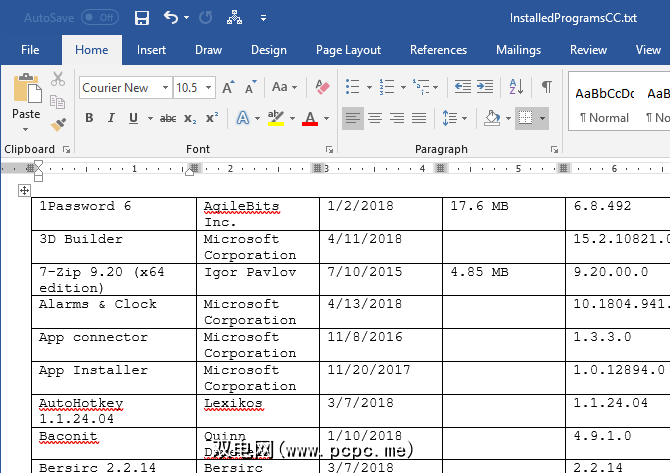Center align text
The image size is (670, 473).
[375, 118]
